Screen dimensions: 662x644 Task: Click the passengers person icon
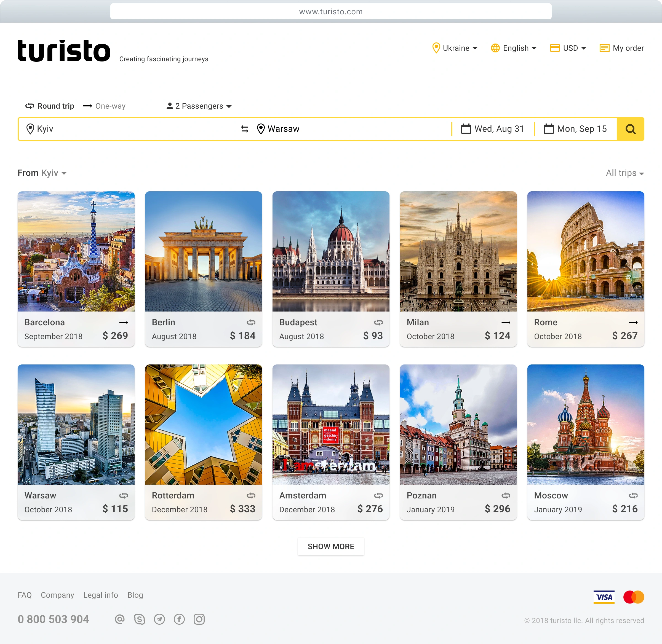pos(170,106)
